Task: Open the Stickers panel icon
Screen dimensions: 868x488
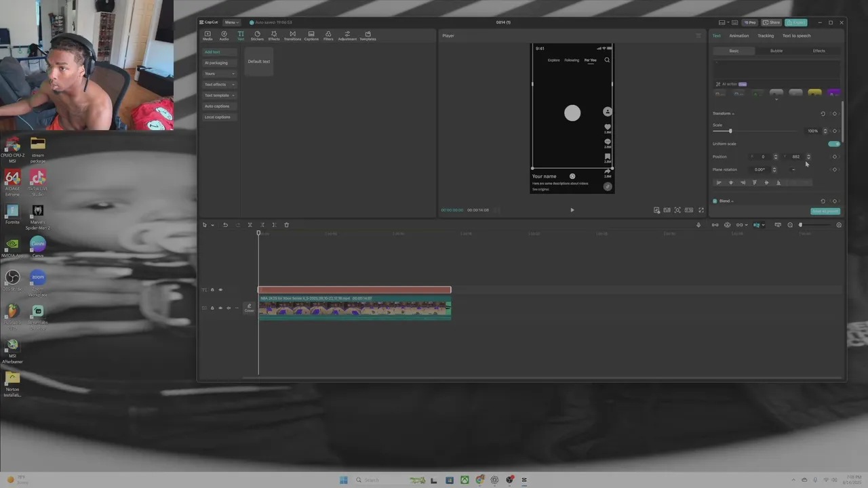Action: tap(257, 35)
